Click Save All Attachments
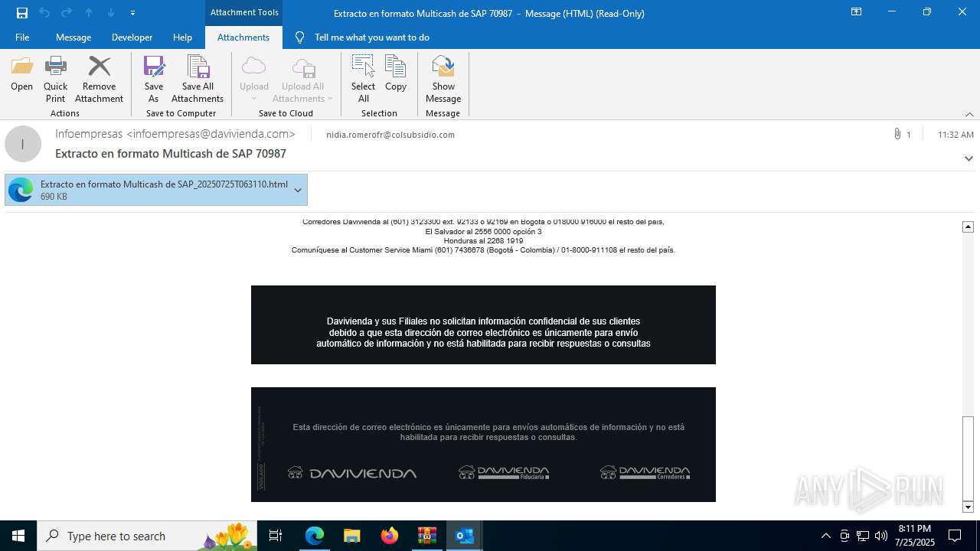The width and height of the screenshot is (980, 551). [x=198, y=80]
